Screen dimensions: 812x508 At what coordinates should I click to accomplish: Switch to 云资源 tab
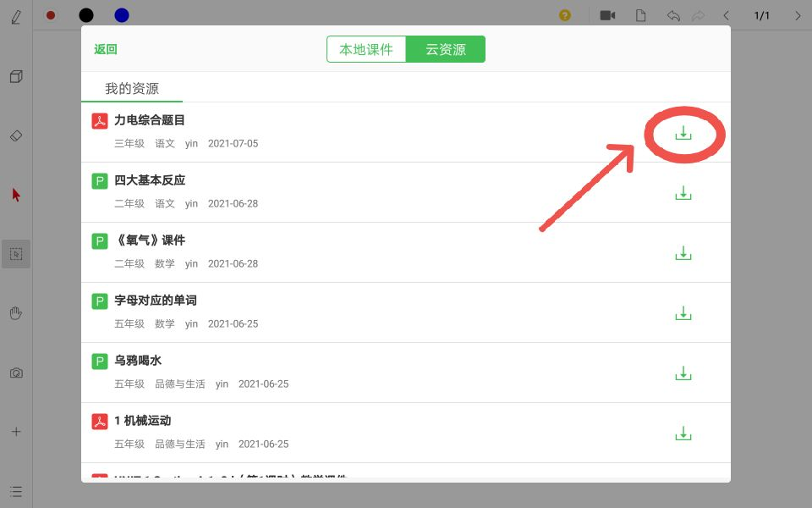pos(446,49)
